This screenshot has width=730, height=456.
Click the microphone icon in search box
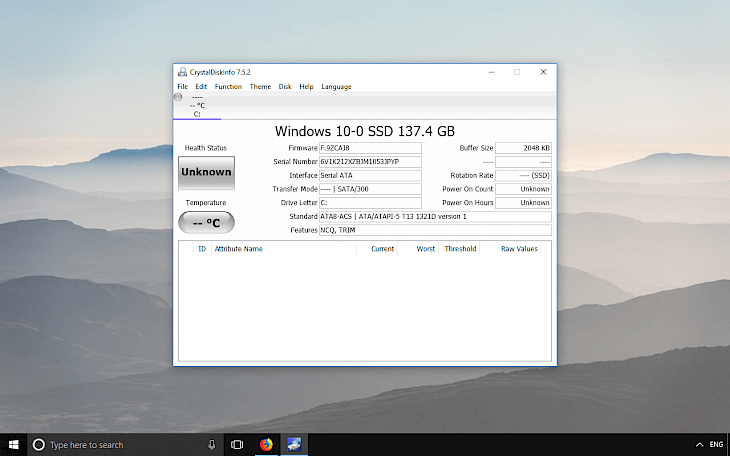coord(212,445)
